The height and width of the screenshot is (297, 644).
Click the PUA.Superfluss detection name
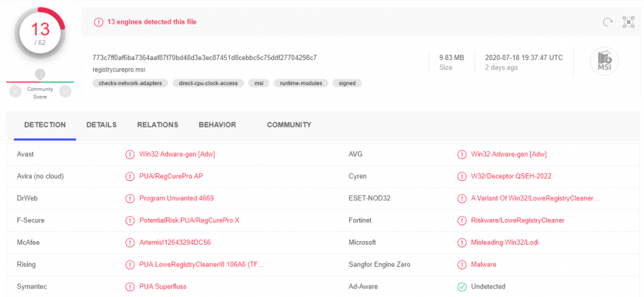click(x=162, y=286)
